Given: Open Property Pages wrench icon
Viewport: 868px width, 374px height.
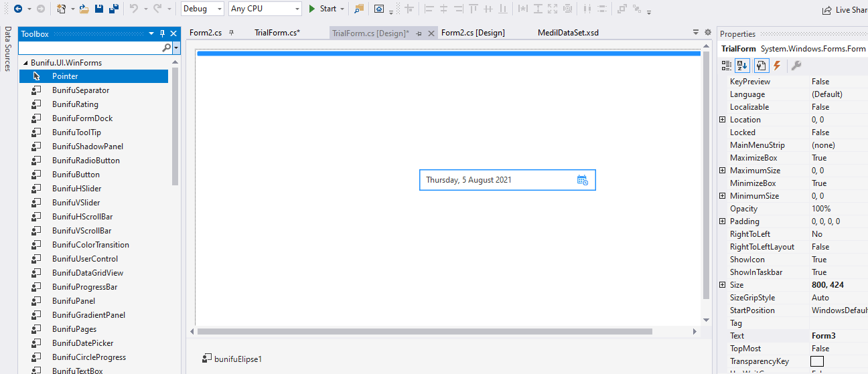Looking at the screenshot, I should point(796,65).
